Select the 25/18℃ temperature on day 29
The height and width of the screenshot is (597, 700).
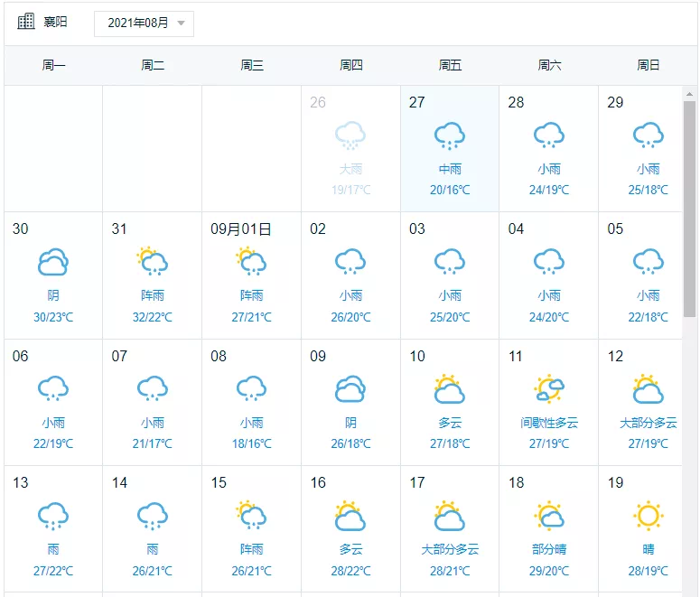[x=649, y=191]
